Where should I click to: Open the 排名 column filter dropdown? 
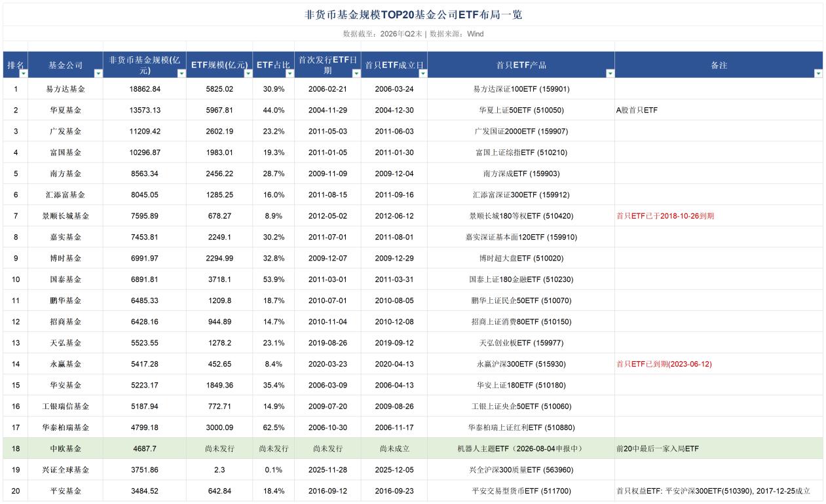[24, 74]
